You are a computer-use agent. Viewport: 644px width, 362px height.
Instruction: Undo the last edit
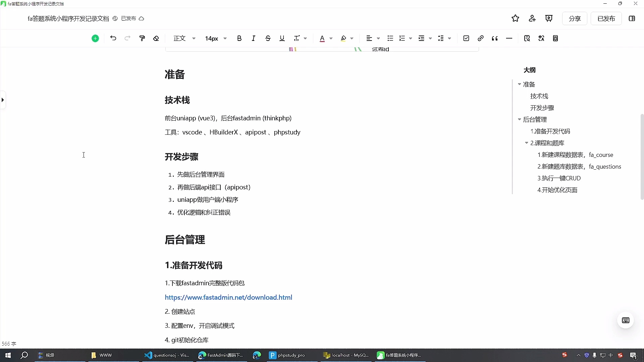tap(113, 38)
